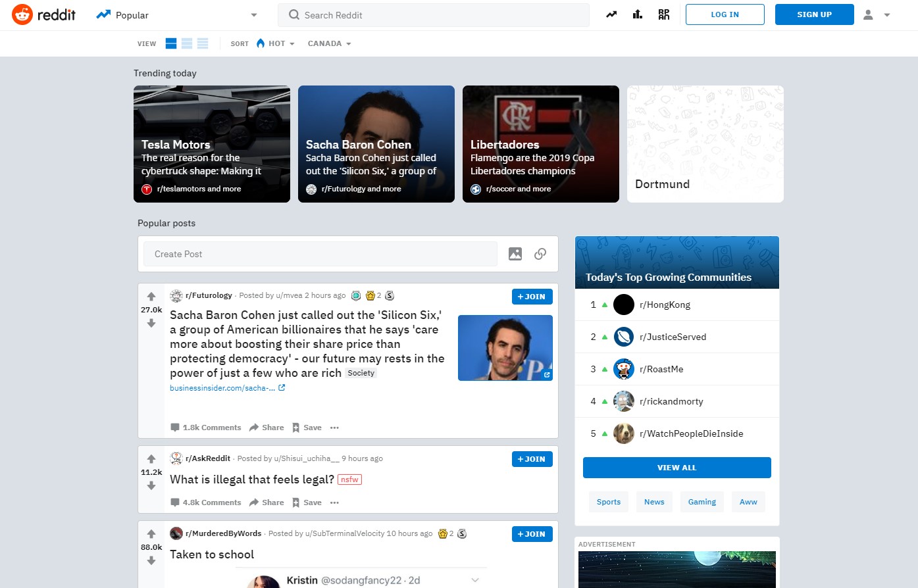Select the Gaming category tab
Viewport: 918px width, 588px height.
[x=702, y=502]
